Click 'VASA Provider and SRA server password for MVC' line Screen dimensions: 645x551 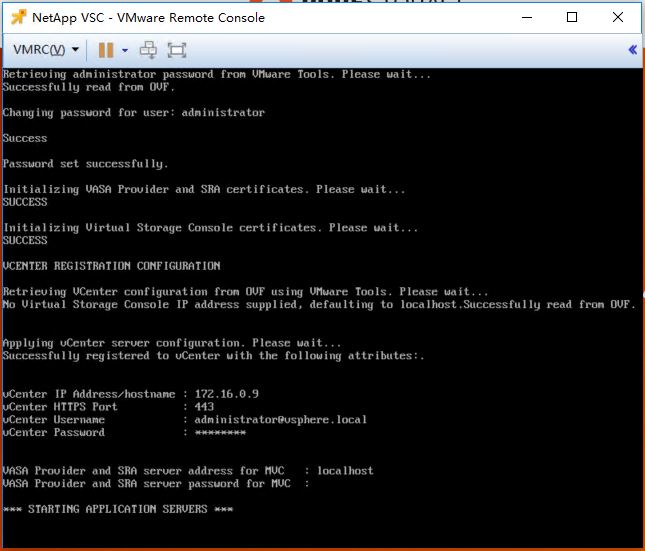pos(156,483)
